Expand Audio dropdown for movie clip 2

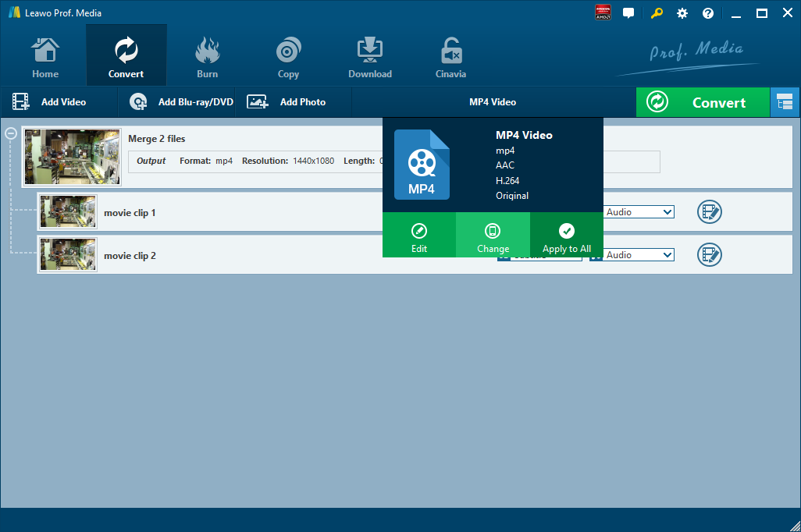coord(667,255)
